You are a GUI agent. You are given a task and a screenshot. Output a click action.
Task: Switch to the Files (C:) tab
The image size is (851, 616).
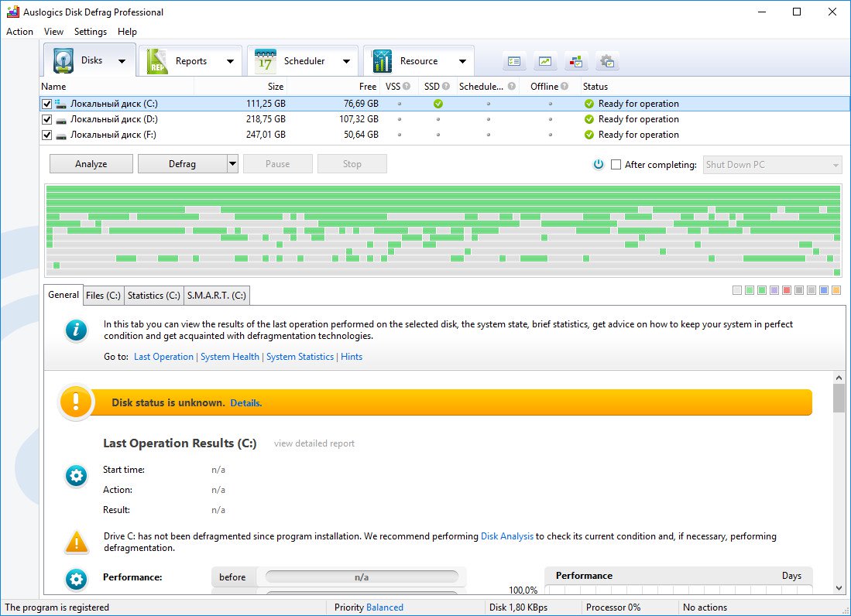tap(103, 296)
